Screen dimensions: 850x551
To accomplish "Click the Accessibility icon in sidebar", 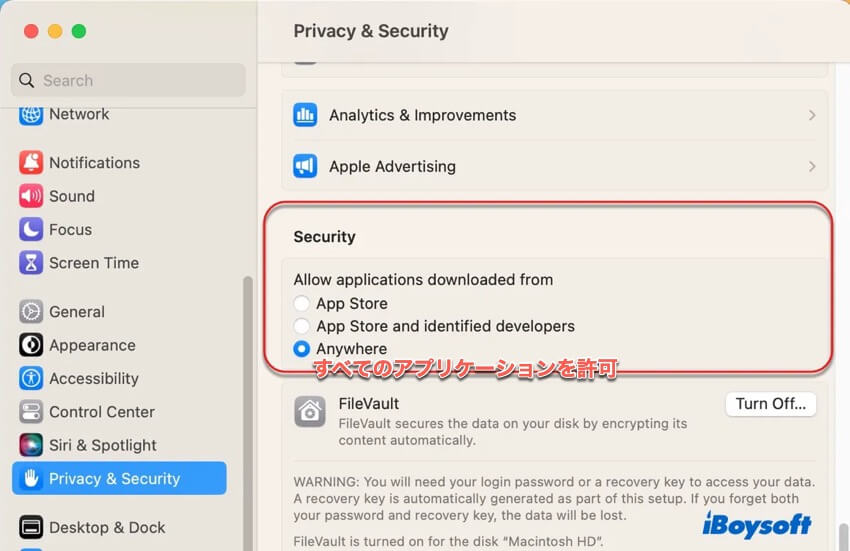I will 31,379.
